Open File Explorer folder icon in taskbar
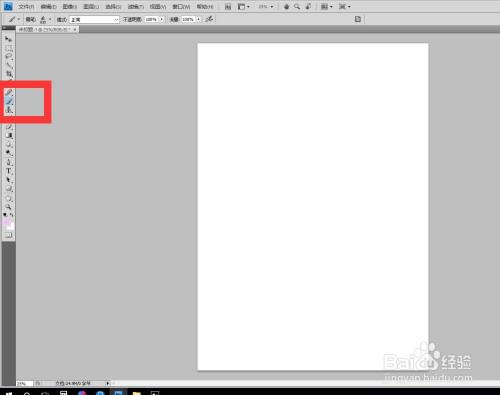Image resolution: width=500 pixels, height=395 pixels. 136,393
